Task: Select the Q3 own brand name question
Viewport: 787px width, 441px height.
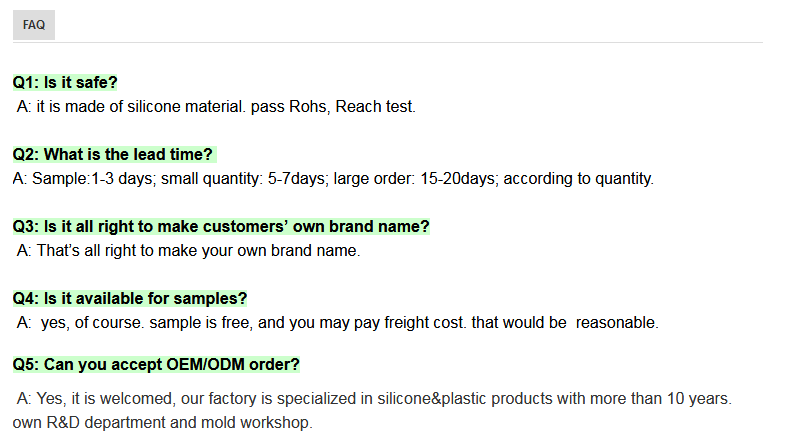Action: (221, 226)
